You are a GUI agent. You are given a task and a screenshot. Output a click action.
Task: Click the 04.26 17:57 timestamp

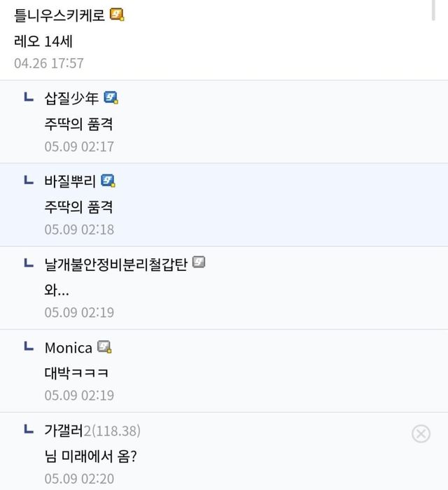[x=48, y=63]
